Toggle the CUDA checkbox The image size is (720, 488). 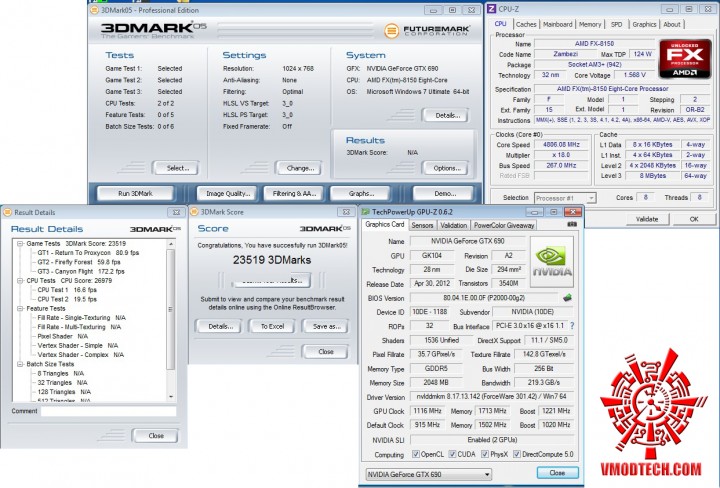pos(452,454)
